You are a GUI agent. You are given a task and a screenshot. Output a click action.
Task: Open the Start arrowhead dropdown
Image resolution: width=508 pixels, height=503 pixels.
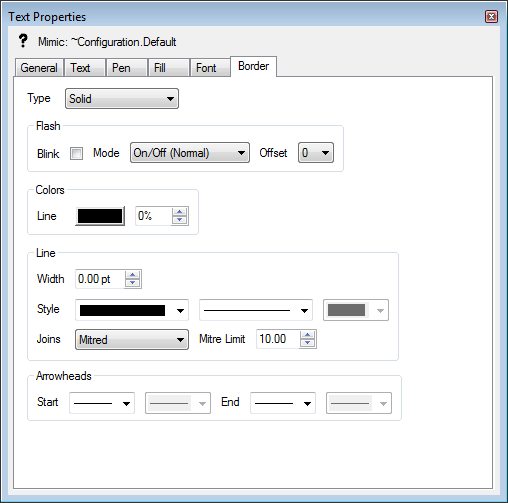102,403
